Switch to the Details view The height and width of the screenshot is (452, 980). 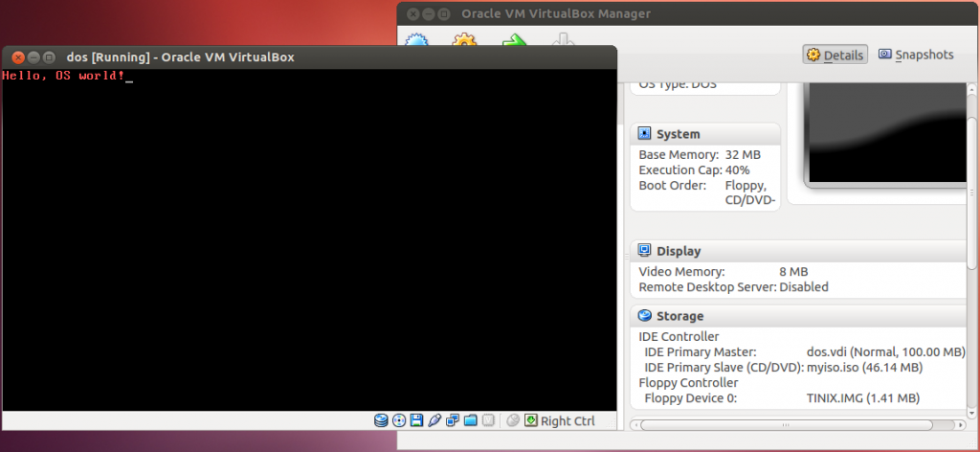coord(835,55)
